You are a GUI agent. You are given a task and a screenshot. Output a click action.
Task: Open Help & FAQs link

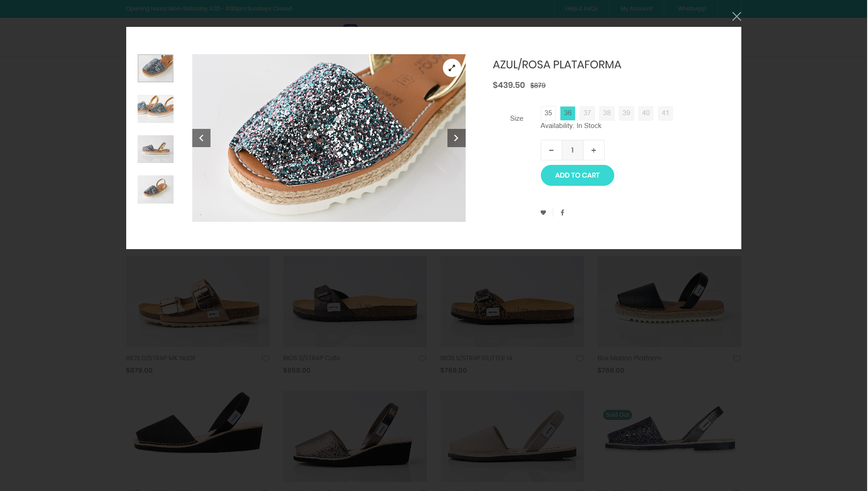581,9
